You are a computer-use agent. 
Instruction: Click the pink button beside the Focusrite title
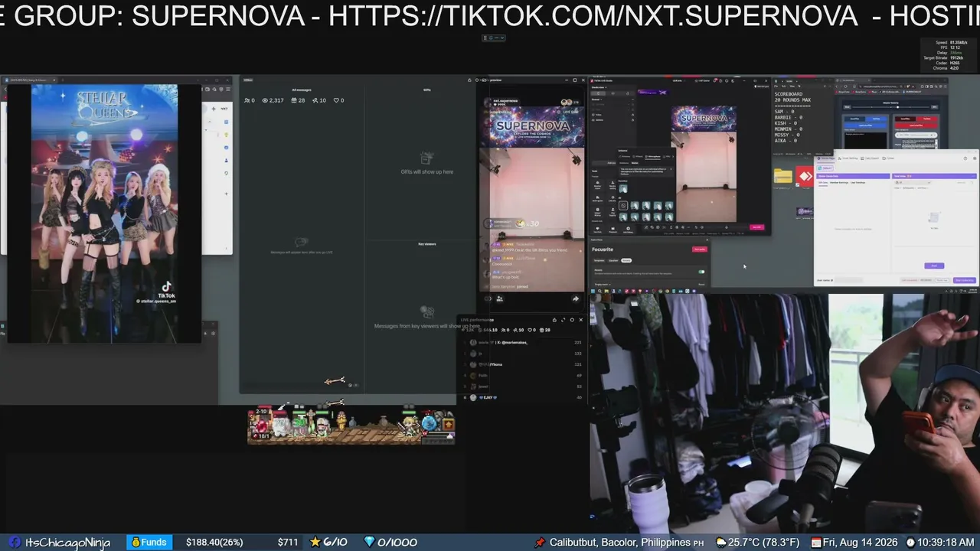pos(699,249)
